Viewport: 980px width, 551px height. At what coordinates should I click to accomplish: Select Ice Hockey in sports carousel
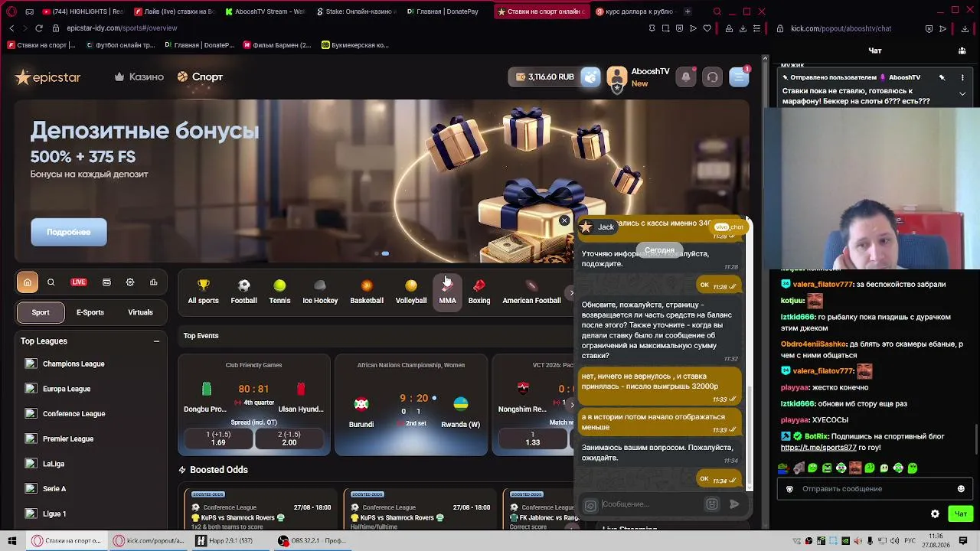[320, 292]
